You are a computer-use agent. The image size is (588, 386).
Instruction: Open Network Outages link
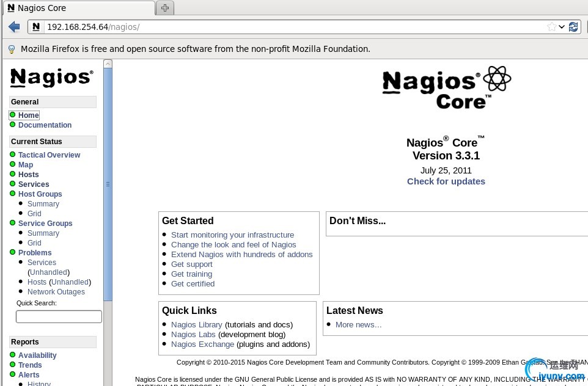click(56, 291)
